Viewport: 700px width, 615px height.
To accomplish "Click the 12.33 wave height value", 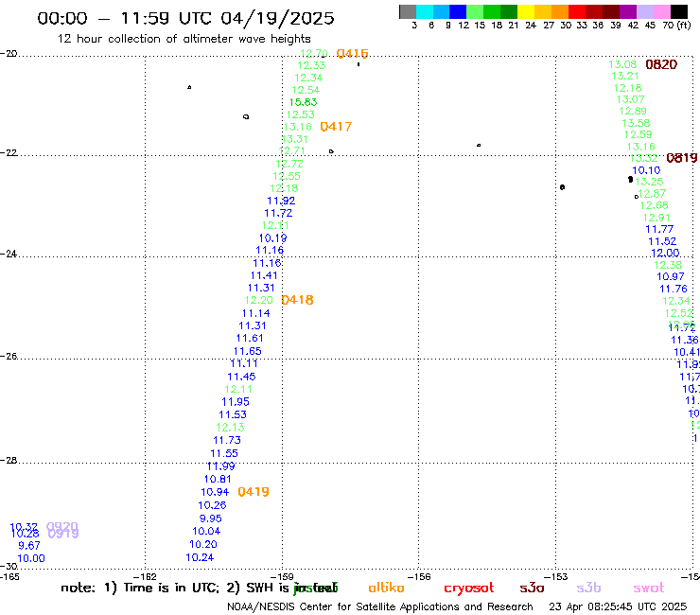I will 311,65.
